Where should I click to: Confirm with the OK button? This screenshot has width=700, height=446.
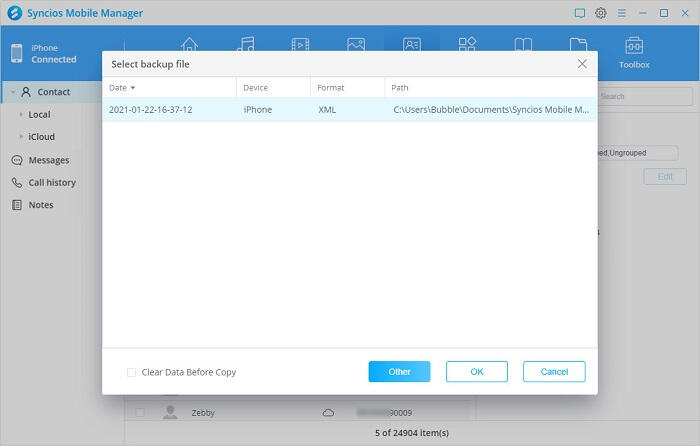click(x=477, y=371)
